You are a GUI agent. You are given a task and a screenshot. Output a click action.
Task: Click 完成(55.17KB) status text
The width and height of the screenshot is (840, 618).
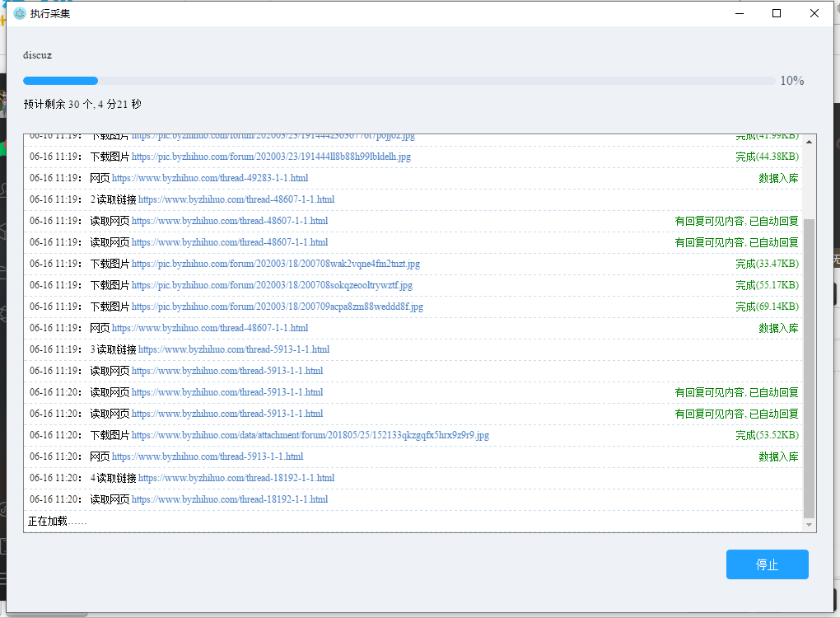[x=768, y=285]
